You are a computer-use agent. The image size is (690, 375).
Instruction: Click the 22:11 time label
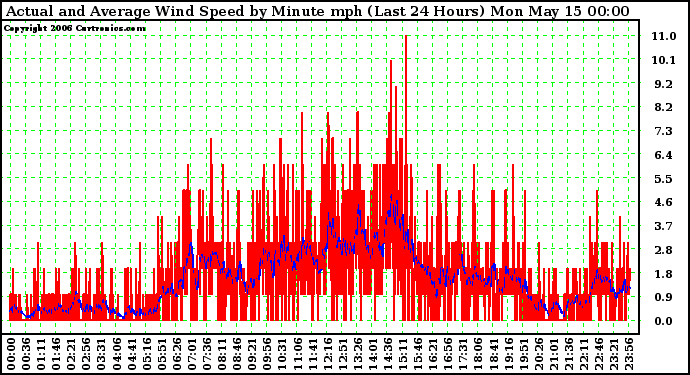pyautogui.click(x=583, y=354)
